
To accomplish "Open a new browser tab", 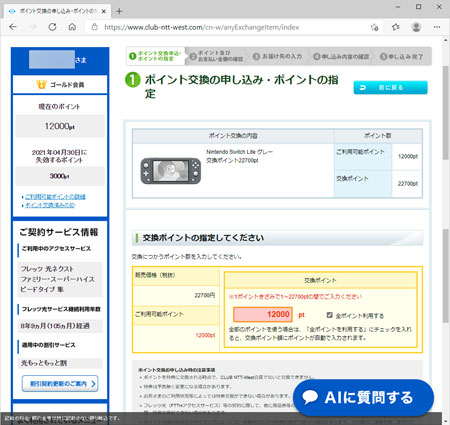I will [x=119, y=11].
